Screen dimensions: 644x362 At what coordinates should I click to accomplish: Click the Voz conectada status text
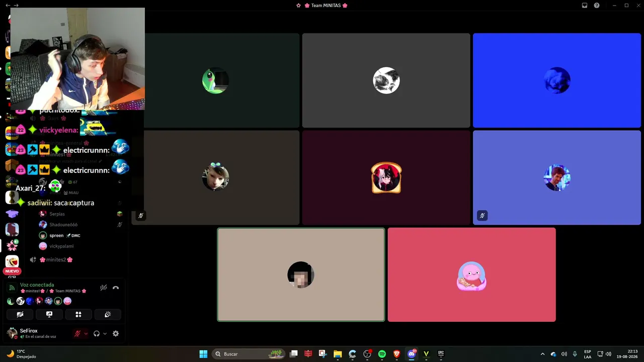(37, 285)
